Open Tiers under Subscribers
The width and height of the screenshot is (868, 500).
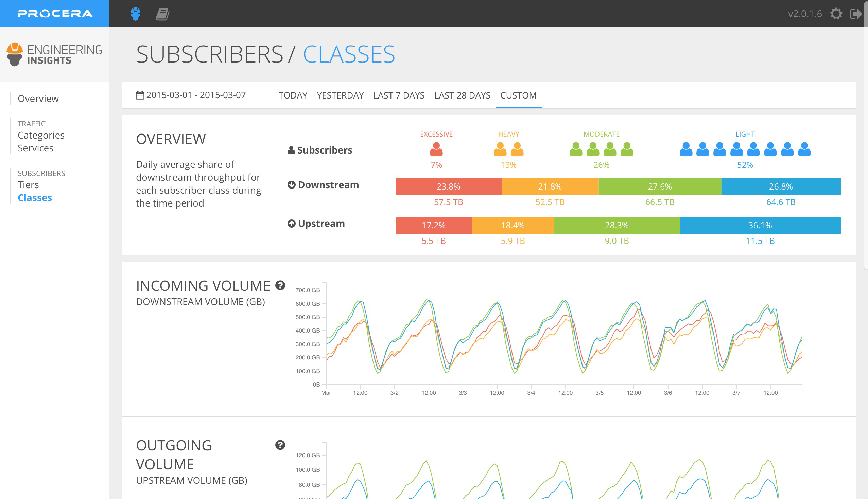[x=28, y=185]
